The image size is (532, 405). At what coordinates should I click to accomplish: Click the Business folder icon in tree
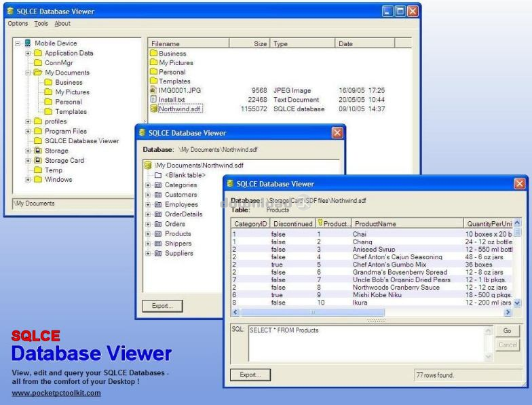[48, 82]
